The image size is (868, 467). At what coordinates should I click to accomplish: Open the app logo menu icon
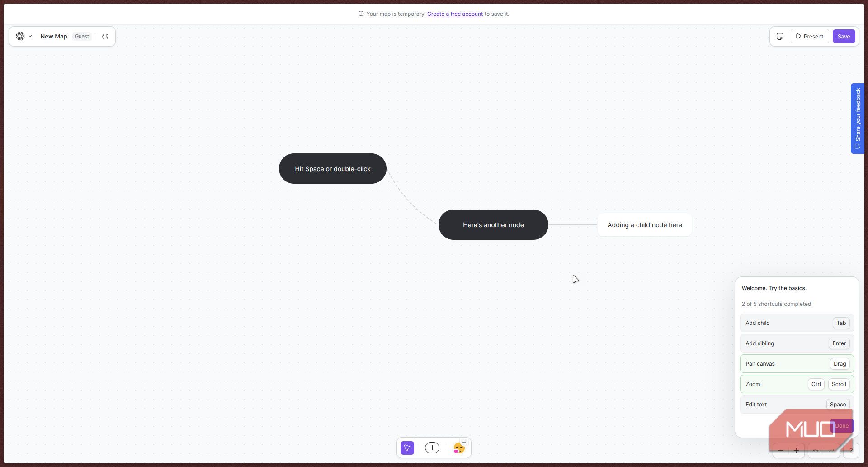click(20, 36)
